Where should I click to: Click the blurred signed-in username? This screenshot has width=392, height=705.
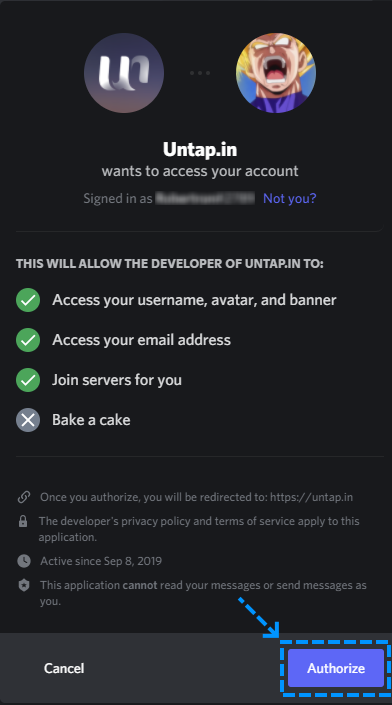(205, 198)
